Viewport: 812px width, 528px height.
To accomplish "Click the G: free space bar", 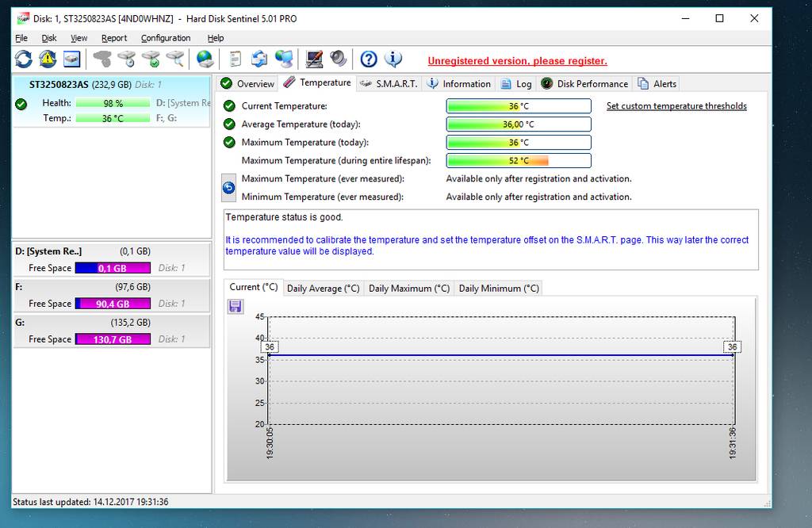I will point(113,339).
